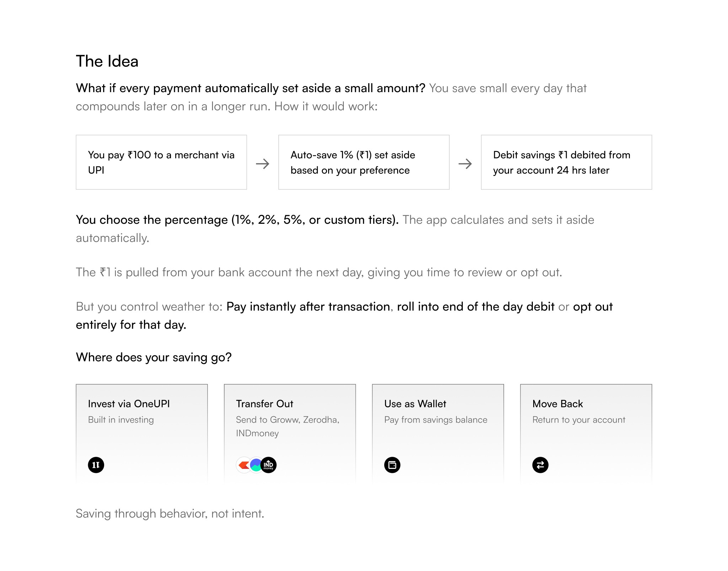
Task: Click 'Pay instantly after transaction' text
Action: click(308, 307)
